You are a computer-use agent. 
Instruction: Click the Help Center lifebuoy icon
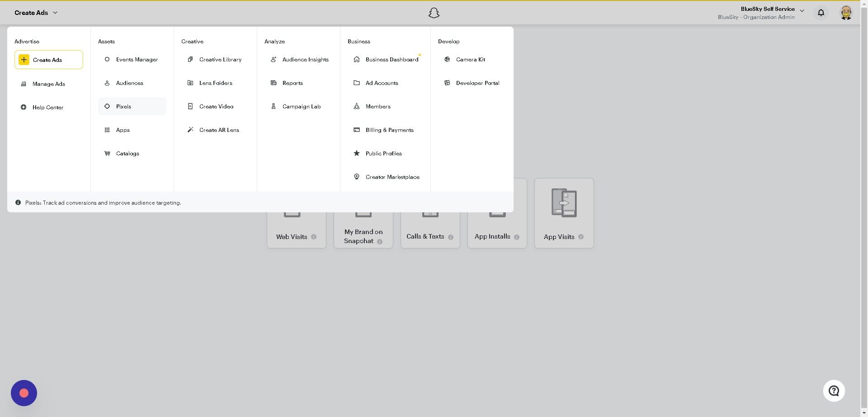click(x=24, y=108)
